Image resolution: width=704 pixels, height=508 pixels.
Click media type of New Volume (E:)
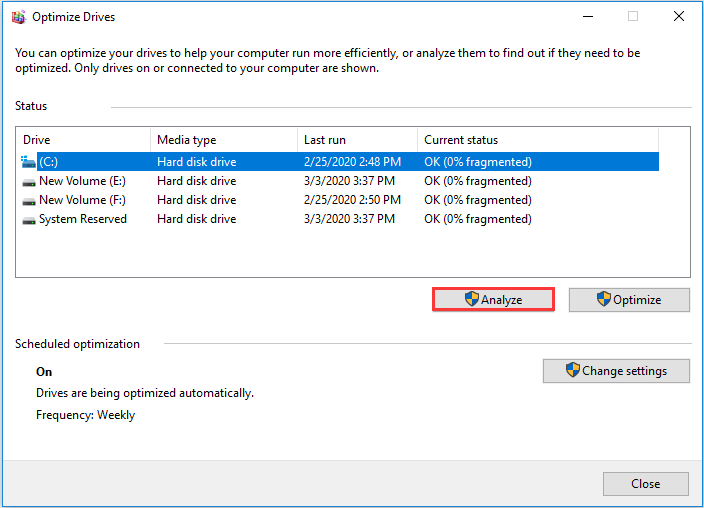197,181
